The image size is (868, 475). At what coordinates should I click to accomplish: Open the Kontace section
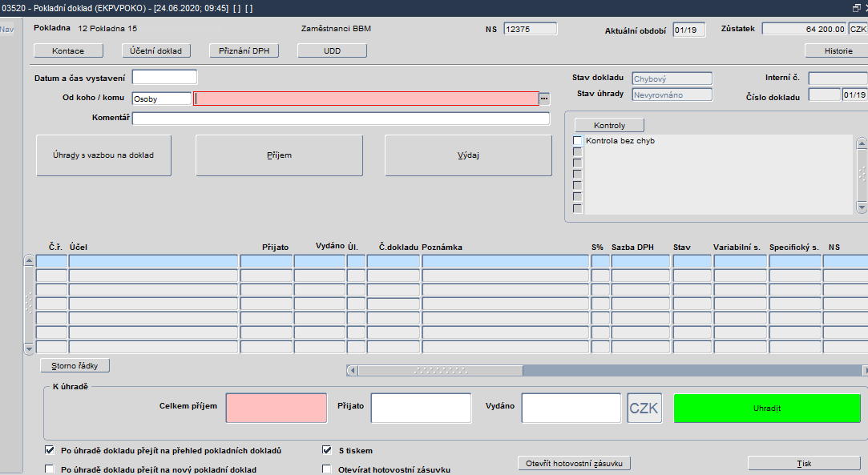coord(68,50)
